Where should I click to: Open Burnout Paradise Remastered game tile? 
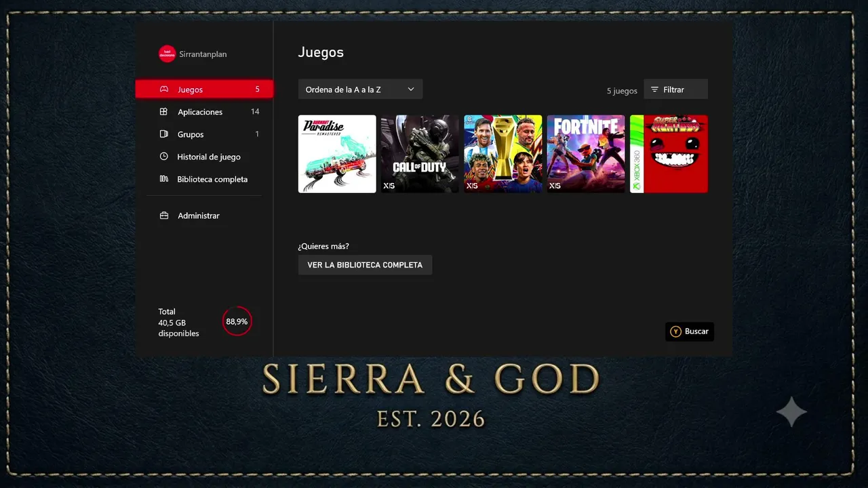click(337, 154)
